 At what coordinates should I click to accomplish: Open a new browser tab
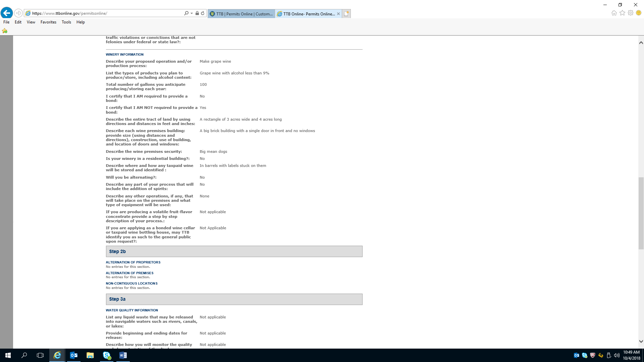pos(346,14)
